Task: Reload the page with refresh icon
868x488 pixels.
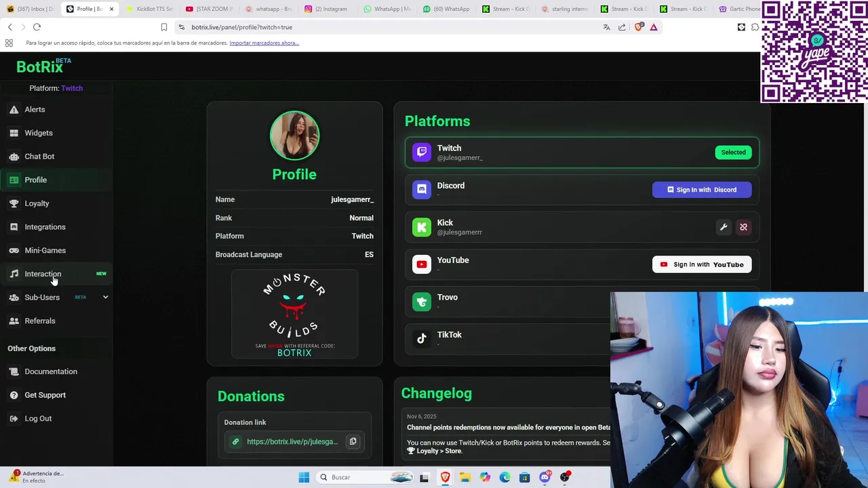Action: [x=37, y=27]
